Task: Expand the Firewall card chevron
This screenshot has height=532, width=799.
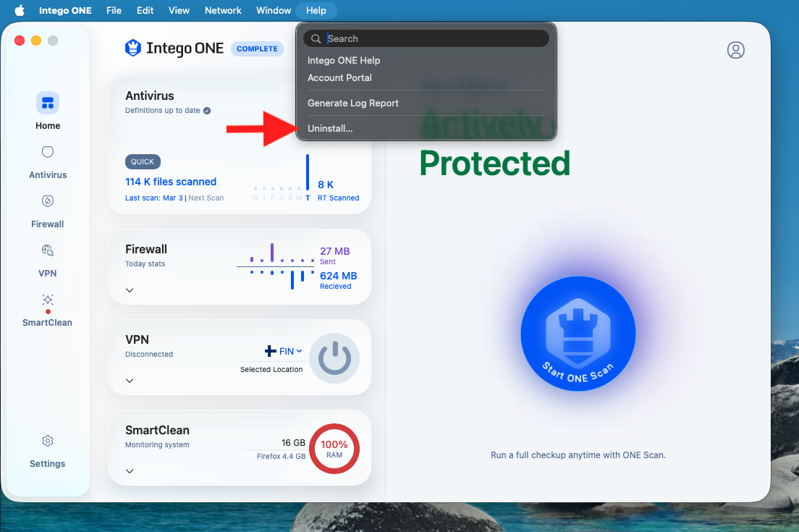Action: point(130,290)
